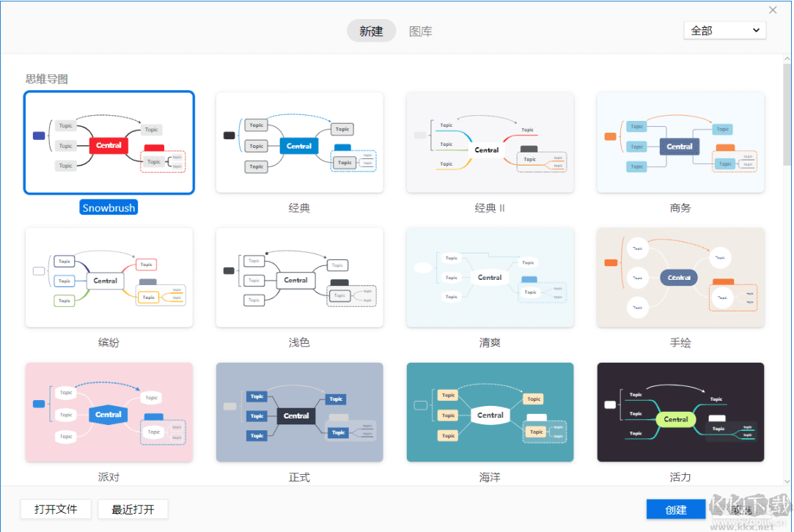Close the template dialog
794x532 pixels.
[772, 10]
